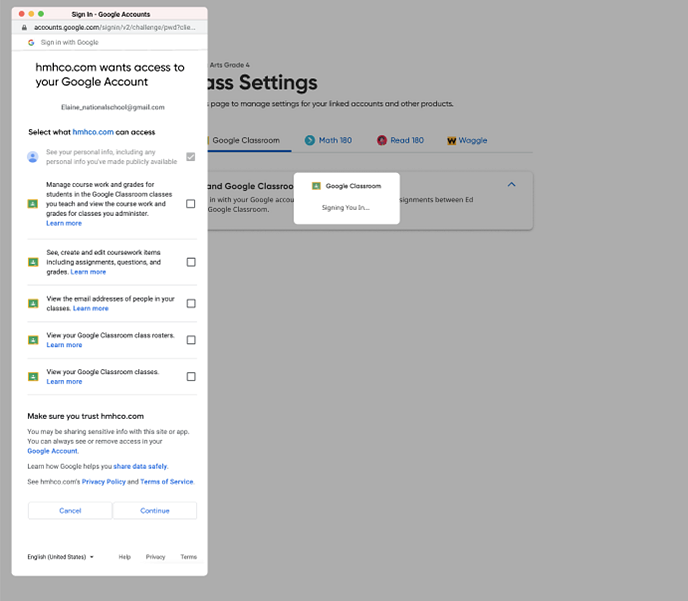Check See, create and edit coursework items
The image size is (688, 601).
point(191,262)
